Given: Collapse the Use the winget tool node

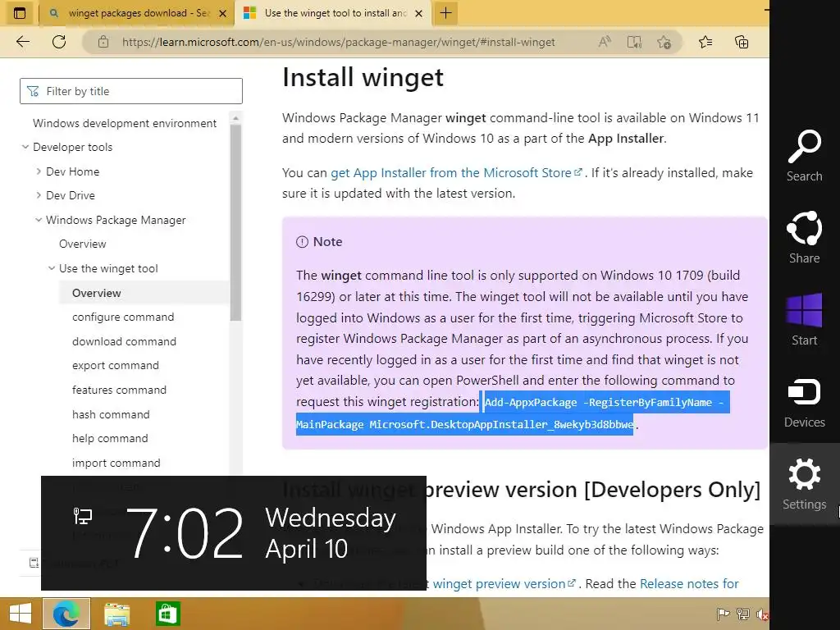Looking at the screenshot, I should [52, 268].
